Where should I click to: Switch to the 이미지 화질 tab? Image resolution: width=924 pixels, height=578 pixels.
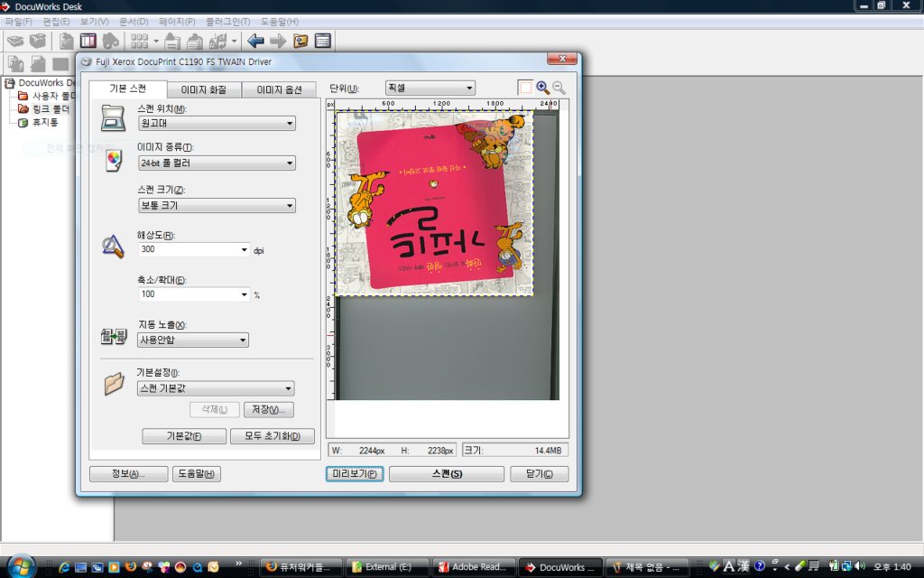click(x=204, y=89)
